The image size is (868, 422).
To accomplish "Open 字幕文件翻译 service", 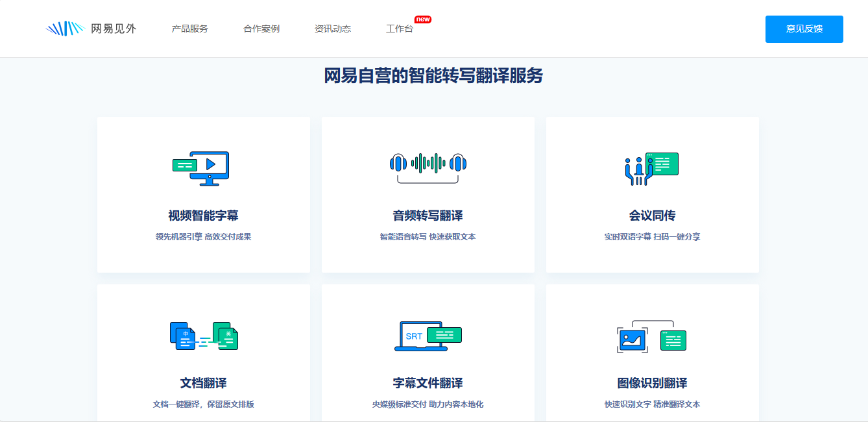I will tap(428, 383).
